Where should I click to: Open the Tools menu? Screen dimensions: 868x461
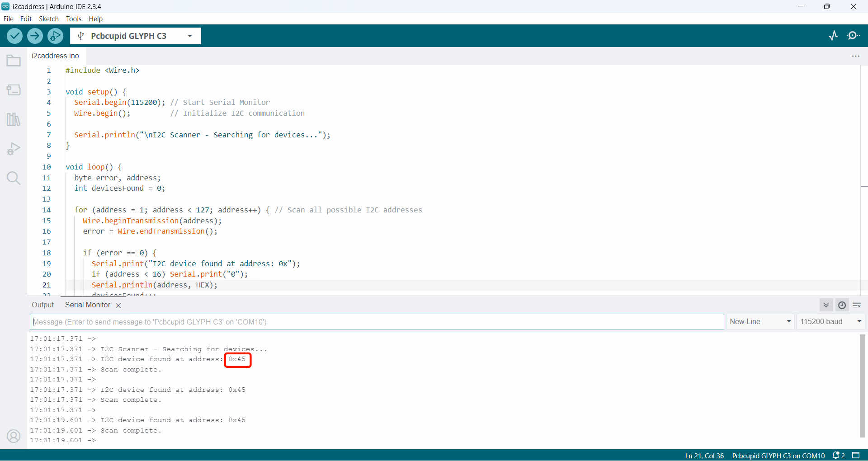(73, 19)
